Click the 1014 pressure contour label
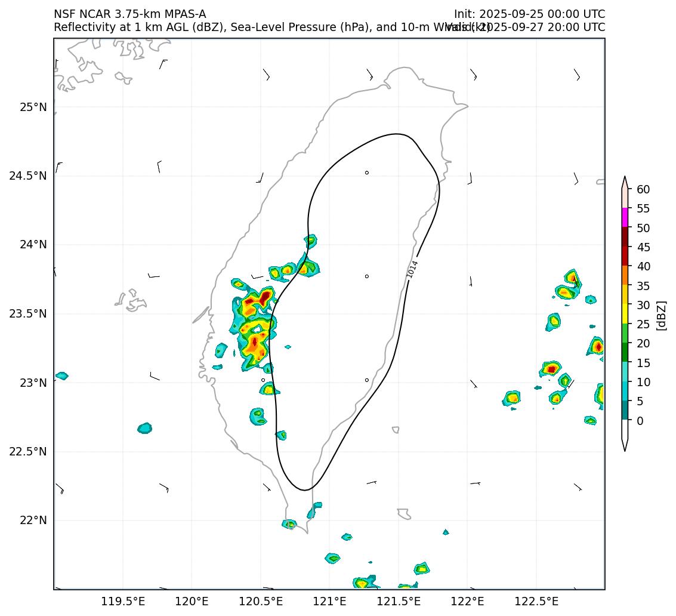The image size is (676, 616). click(x=412, y=269)
